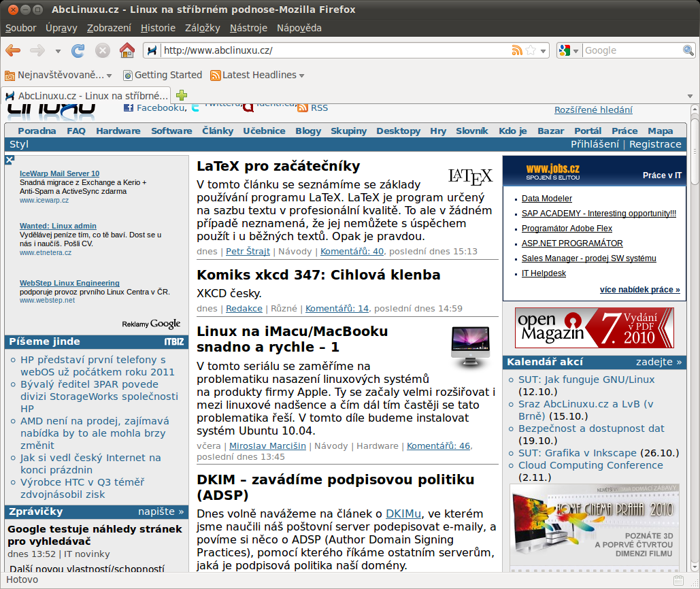Open the LaTeX pro začátečníky article
Screen dimensions: 700x589
coord(279,166)
